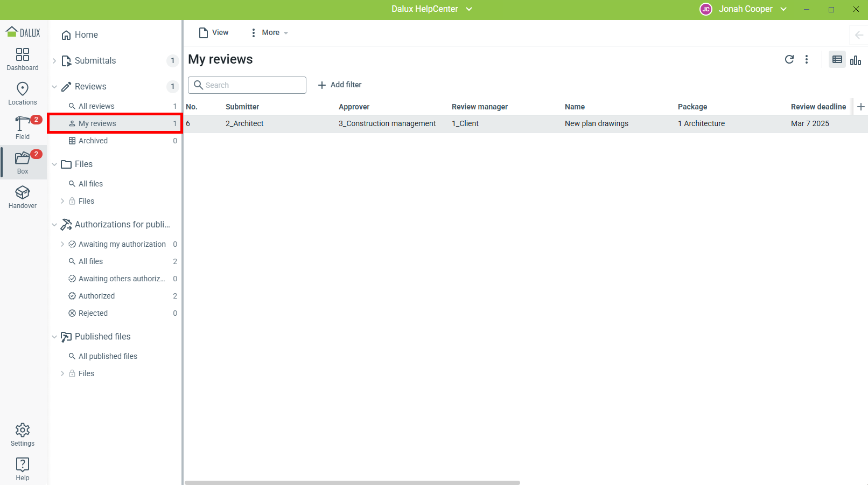The width and height of the screenshot is (868, 485).
Task: Collapse the Reviews tree section
Action: point(54,87)
